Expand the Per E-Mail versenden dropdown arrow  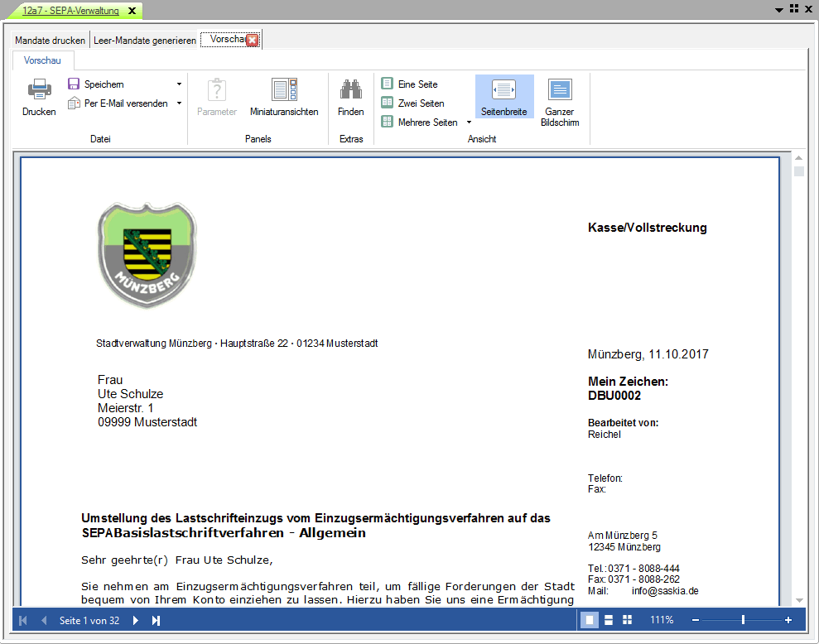pyautogui.click(x=179, y=103)
